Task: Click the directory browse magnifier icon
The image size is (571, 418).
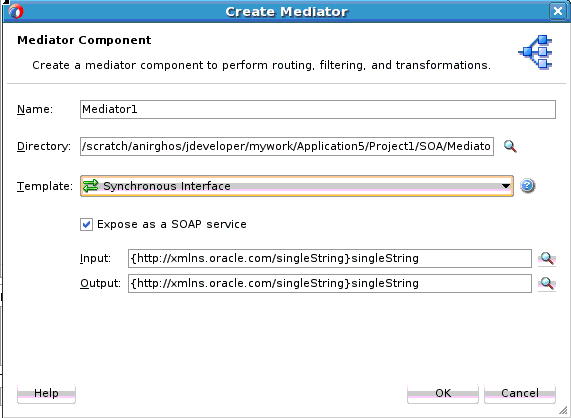Action: click(x=510, y=146)
